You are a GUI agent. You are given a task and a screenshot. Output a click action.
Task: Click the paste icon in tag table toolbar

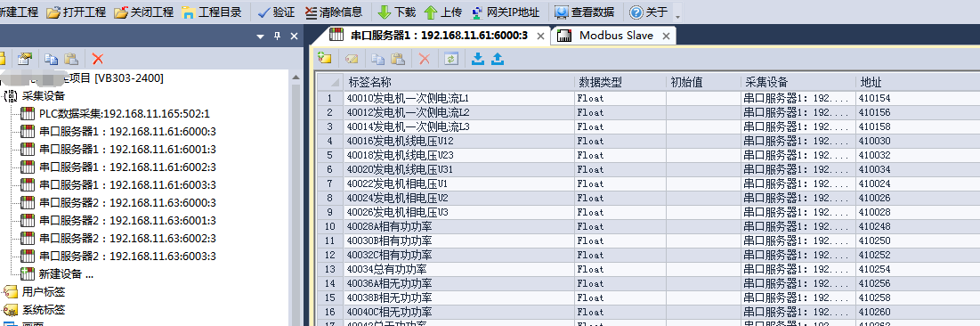[398, 59]
